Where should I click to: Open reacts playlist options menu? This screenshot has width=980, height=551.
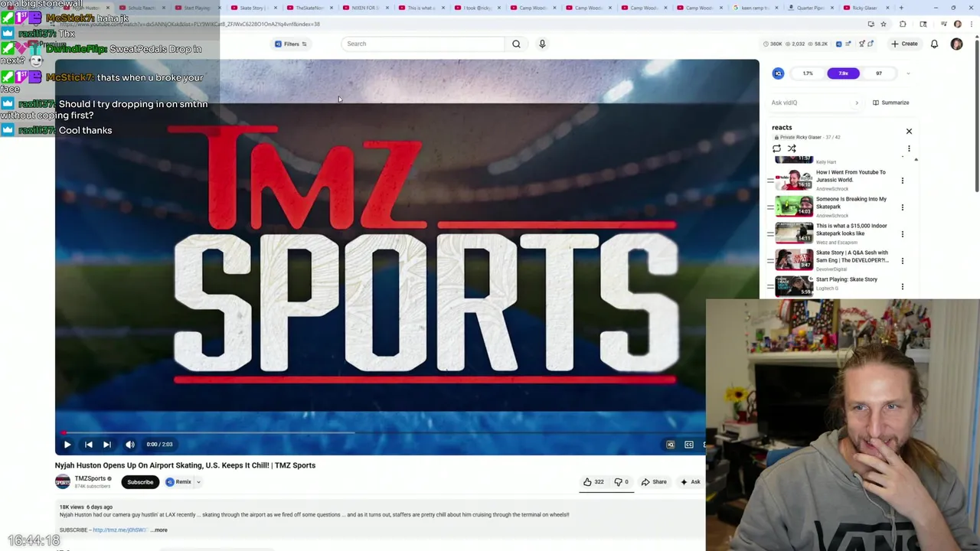pos(909,148)
